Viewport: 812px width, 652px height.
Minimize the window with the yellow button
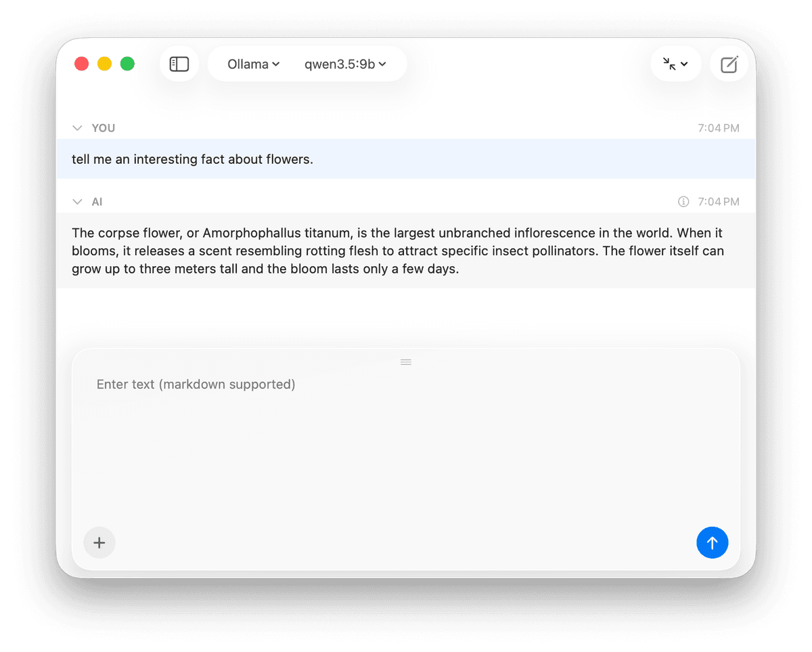click(x=104, y=63)
